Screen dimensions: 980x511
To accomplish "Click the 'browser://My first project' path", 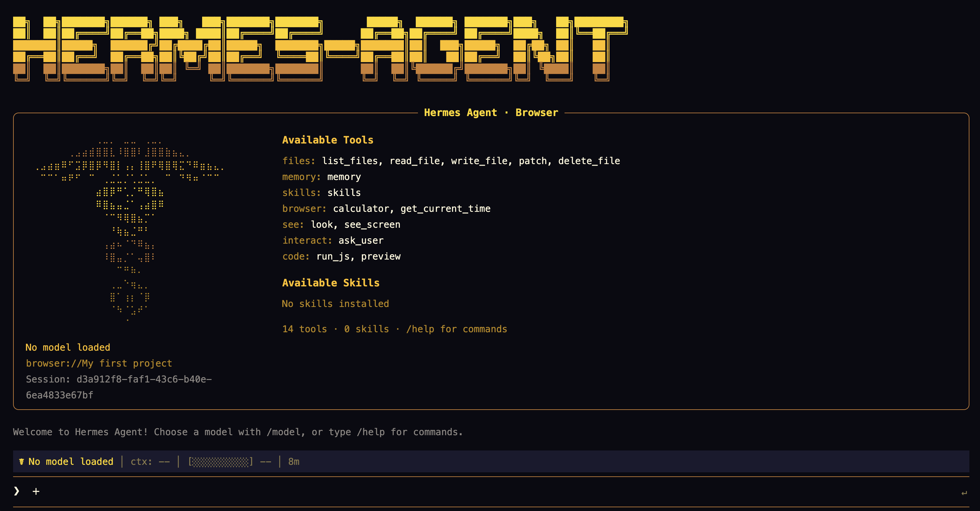I will click(x=99, y=363).
